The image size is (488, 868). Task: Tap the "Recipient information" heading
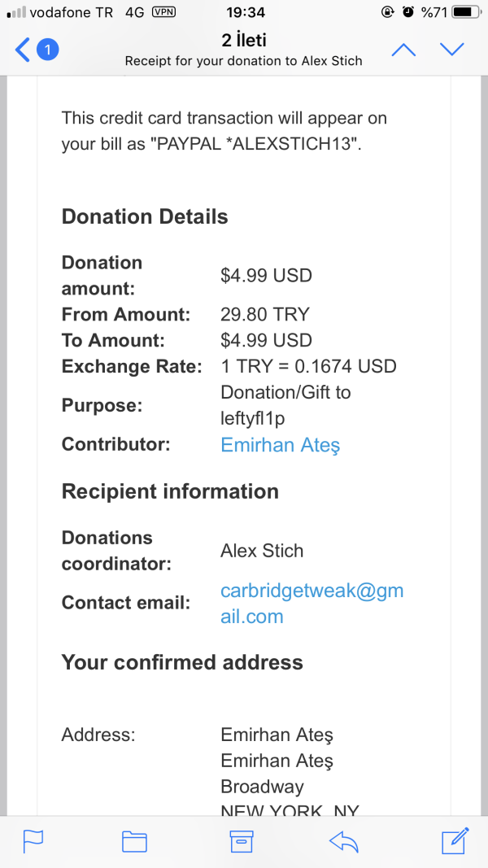170,491
